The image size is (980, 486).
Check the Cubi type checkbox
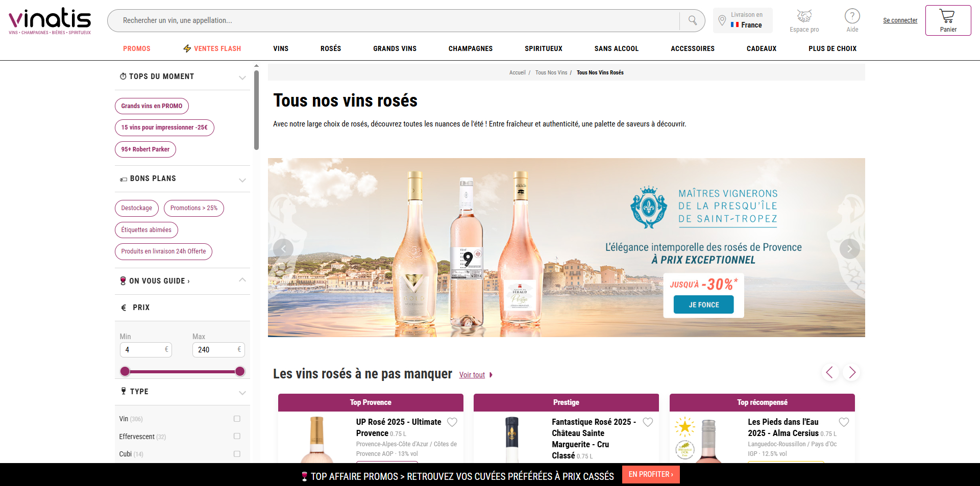[x=237, y=454]
